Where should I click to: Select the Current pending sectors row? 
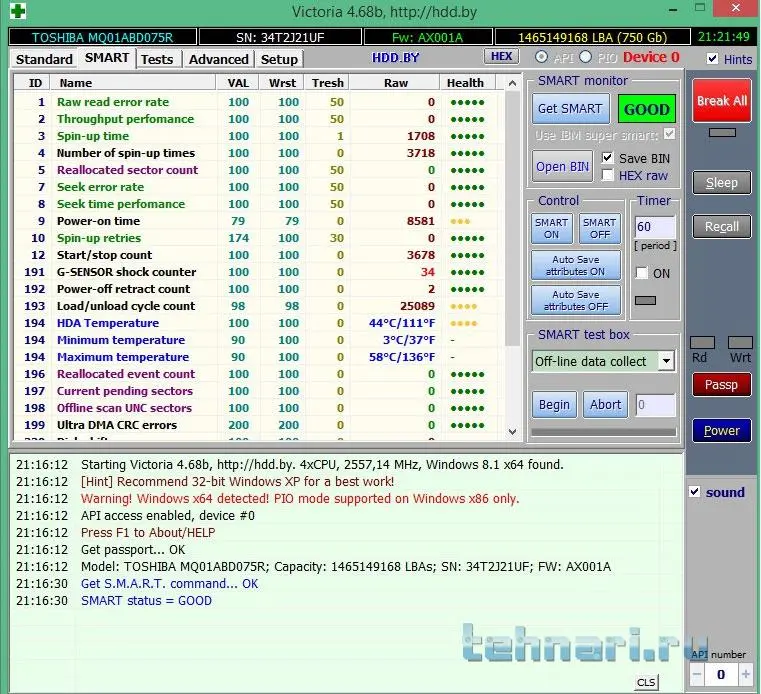(x=259, y=391)
